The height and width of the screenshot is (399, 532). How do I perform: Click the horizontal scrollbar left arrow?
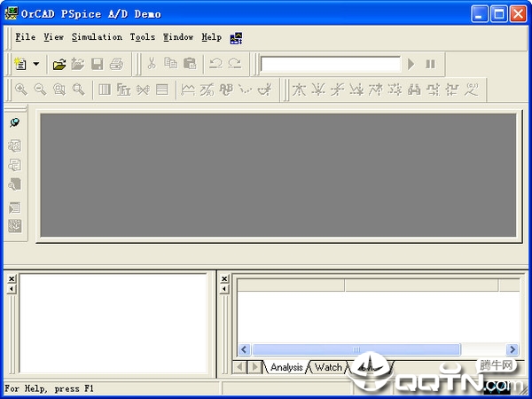point(245,349)
